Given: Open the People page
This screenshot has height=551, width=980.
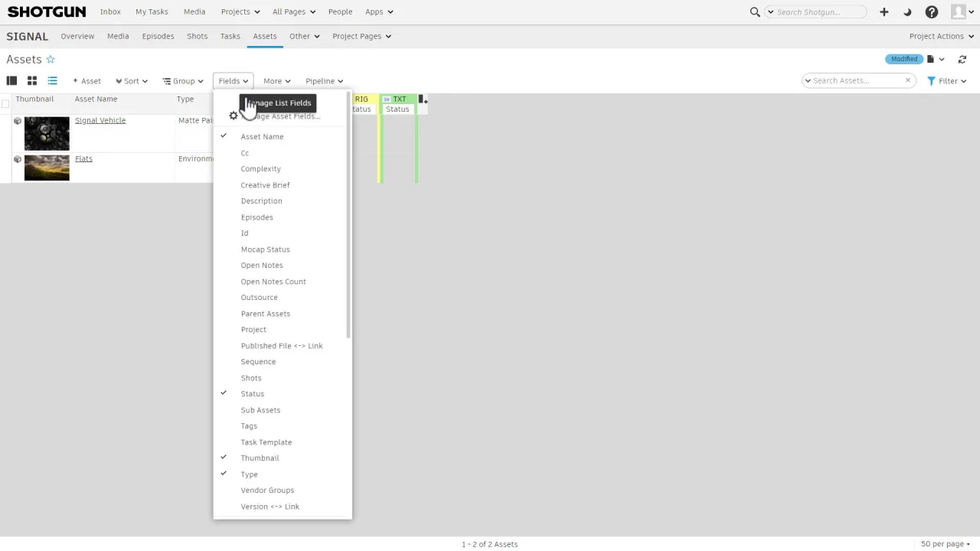Looking at the screenshot, I should tap(340, 11).
